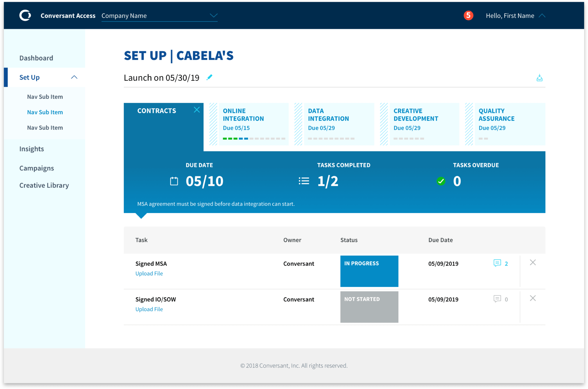
Task: Click calendar icon beside due date
Action: 174,181
